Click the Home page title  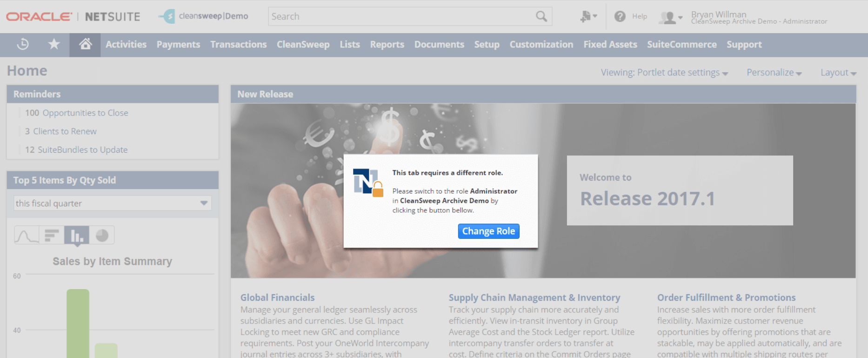tap(27, 71)
